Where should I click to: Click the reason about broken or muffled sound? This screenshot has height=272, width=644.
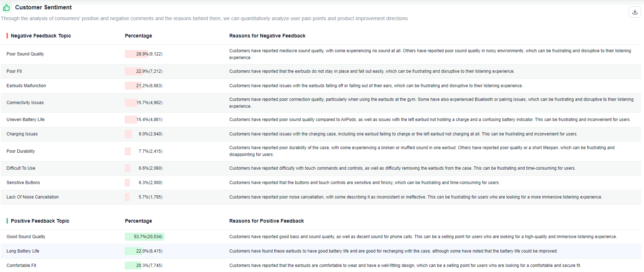422,151
